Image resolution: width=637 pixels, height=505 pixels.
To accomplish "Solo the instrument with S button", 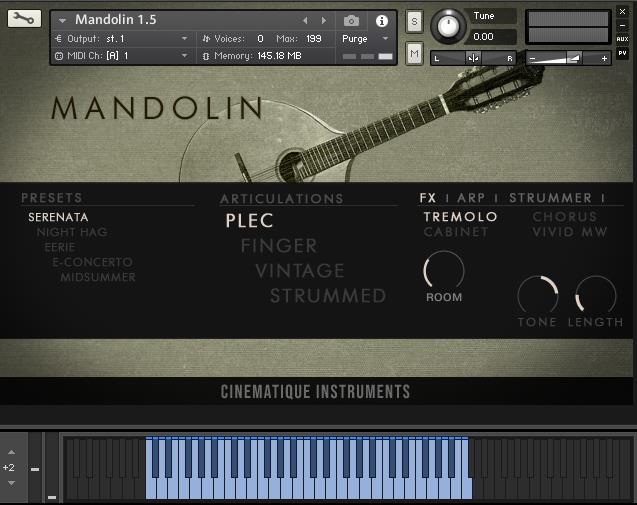I will [x=414, y=21].
